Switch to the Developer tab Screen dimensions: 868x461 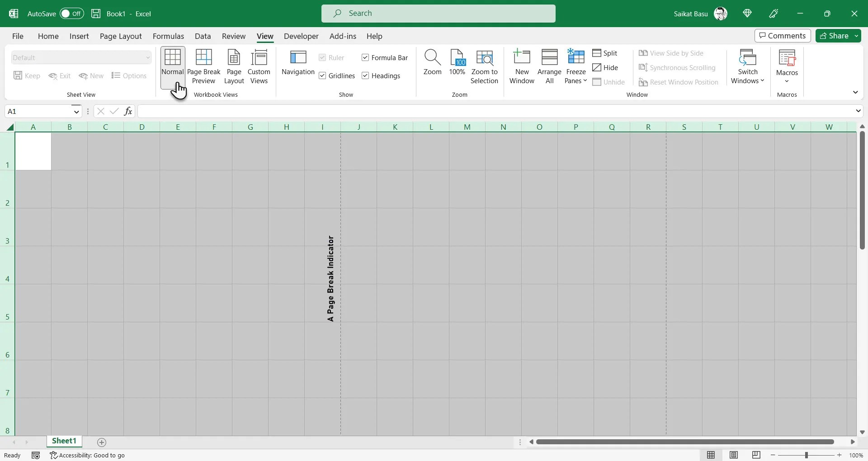301,36
